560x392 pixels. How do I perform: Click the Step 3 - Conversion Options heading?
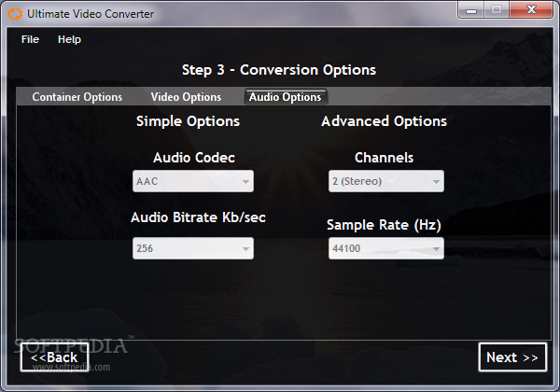278,70
